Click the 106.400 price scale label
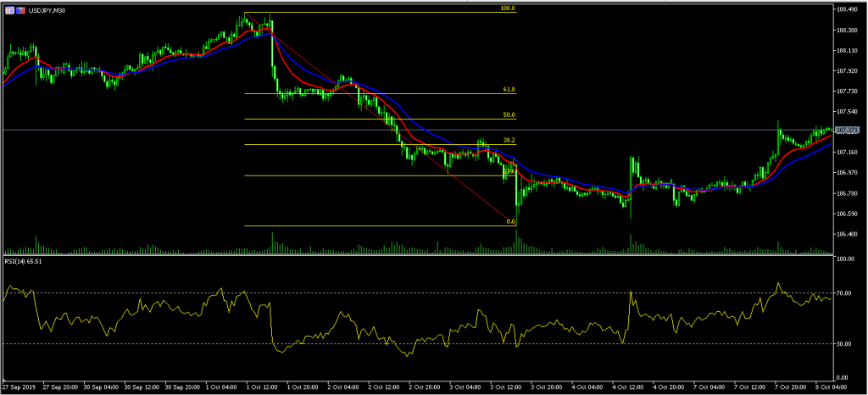 point(848,234)
